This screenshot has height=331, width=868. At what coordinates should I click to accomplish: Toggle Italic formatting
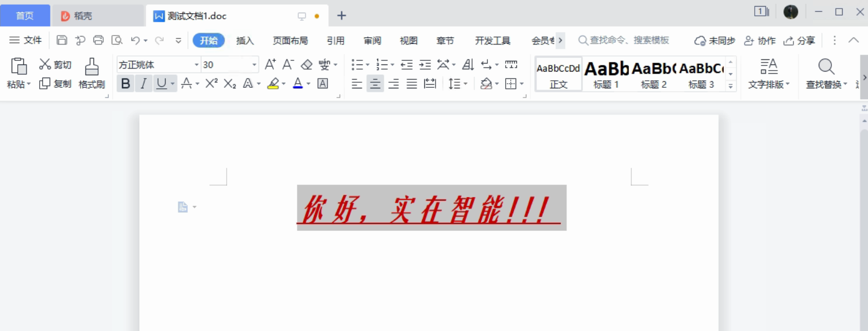pyautogui.click(x=144, y=84)
